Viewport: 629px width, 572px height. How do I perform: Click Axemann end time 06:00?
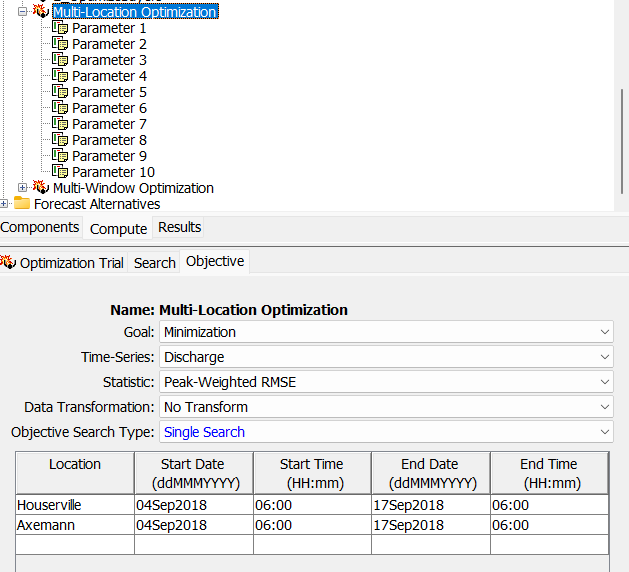click(550, 525)
